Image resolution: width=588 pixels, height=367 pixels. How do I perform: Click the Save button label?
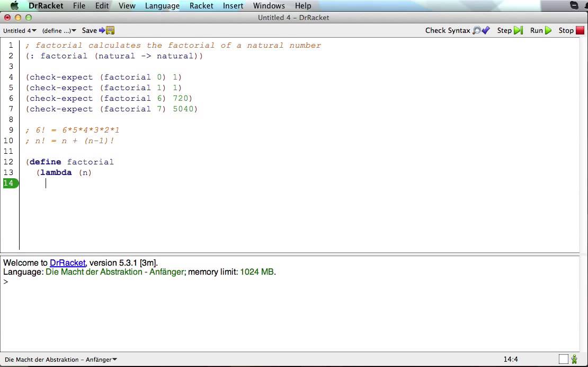click(89, 30)
